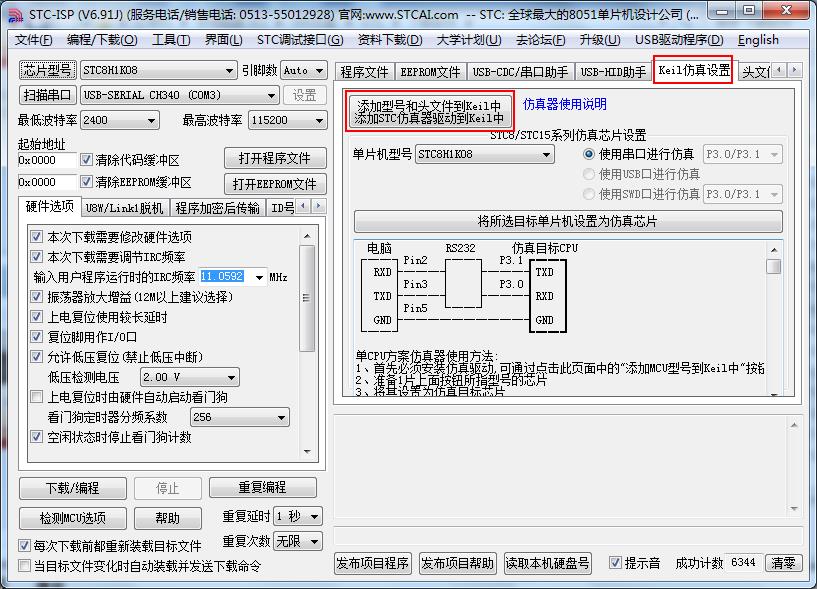Open 看门狗定时器分频系数 256 dropdown
The height and width of the screenshot is (589, 817).
point(240,417)
